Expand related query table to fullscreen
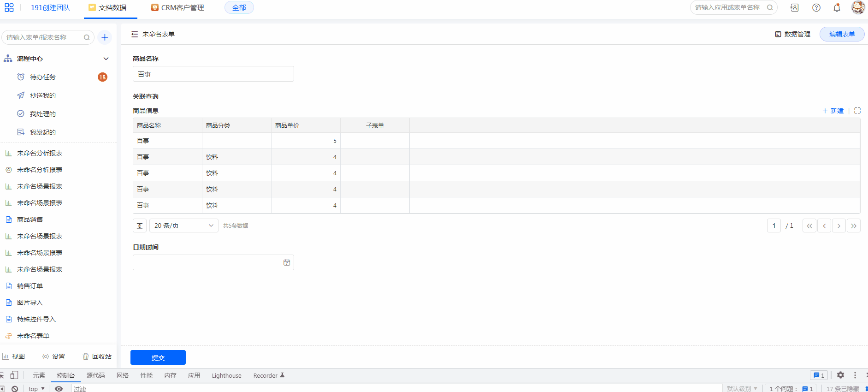The width and height of the screenshot is (868, 392). (x=857, y=111)
